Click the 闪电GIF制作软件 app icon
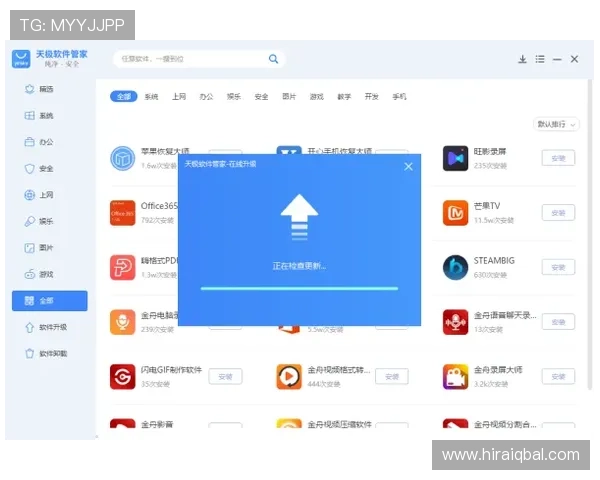Image resolution: width=600 pixels, height=480 pixels. (122, 377)
